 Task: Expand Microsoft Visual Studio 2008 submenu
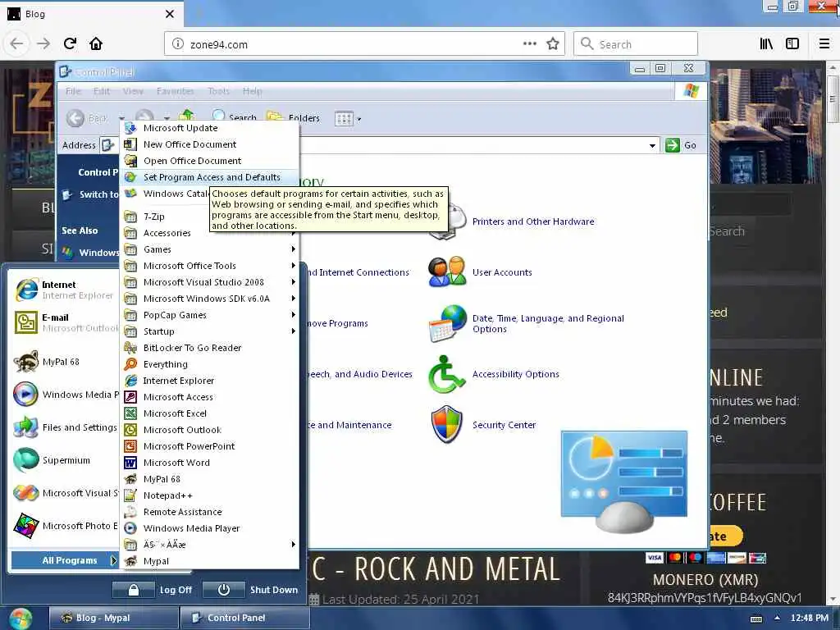click(x=210, y=282)
